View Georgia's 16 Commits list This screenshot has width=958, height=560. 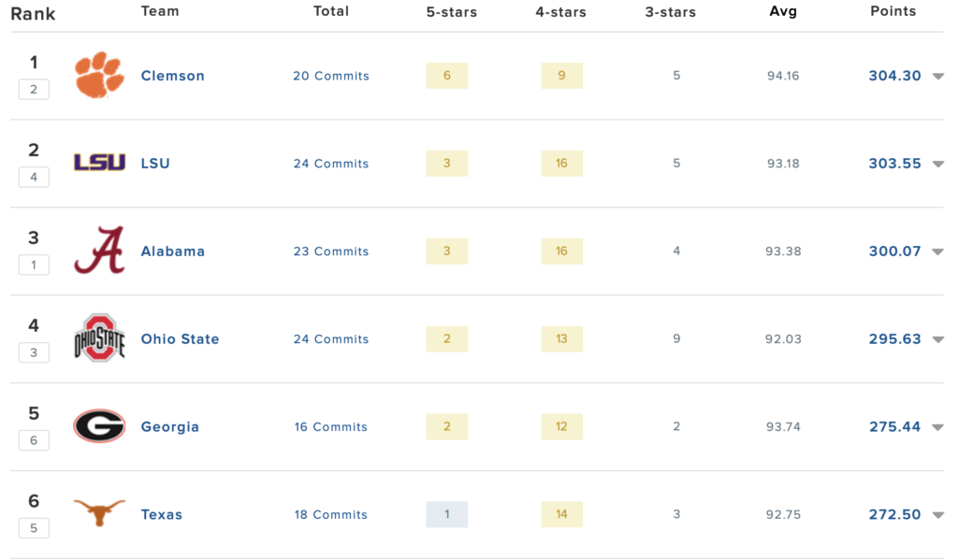[330, 426]
